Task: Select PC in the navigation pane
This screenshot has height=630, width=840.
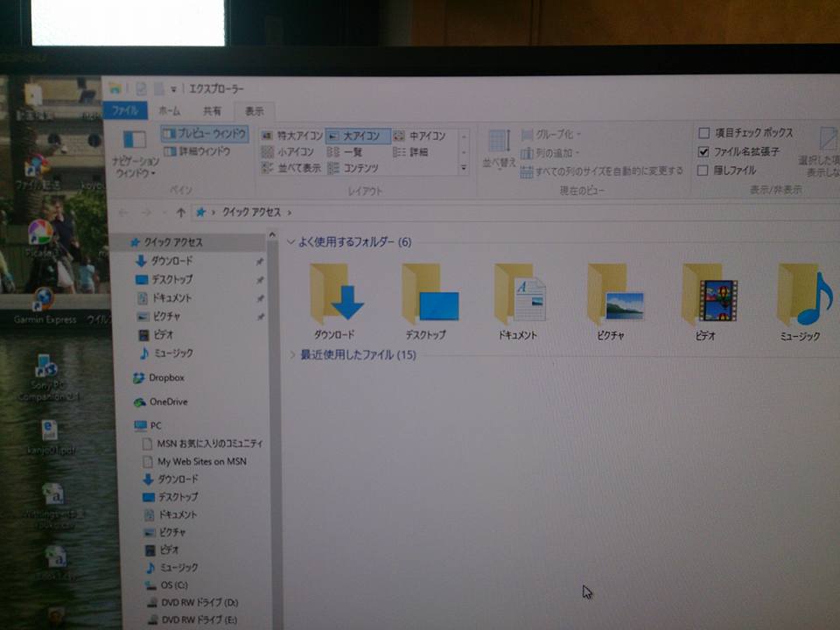Action: [x=149, y=425]
